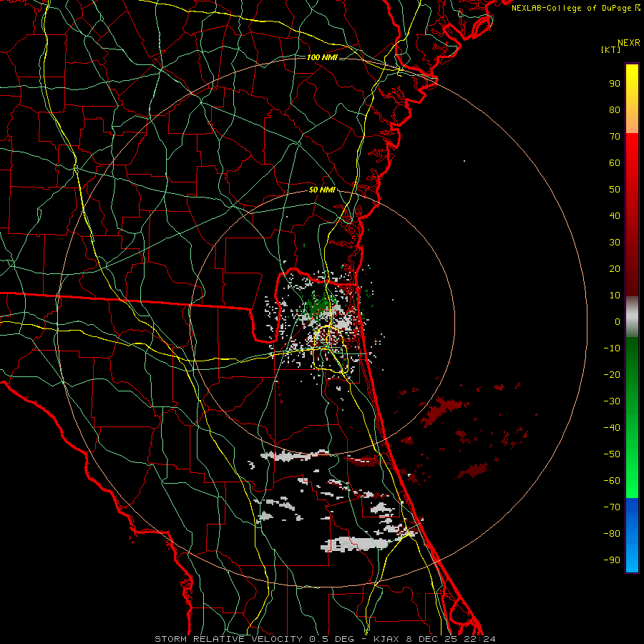Click the storm relative velocity footer caption
Viewport: 644px width, 644px height.
(325, 639)
